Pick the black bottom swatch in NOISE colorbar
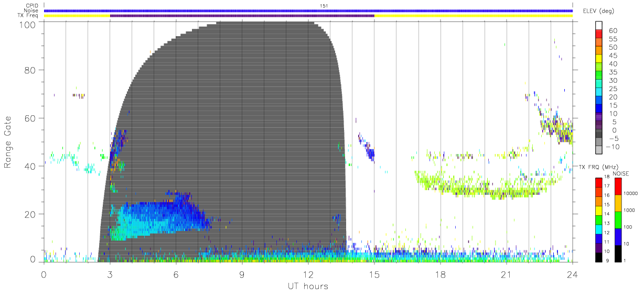 point(617,254)
